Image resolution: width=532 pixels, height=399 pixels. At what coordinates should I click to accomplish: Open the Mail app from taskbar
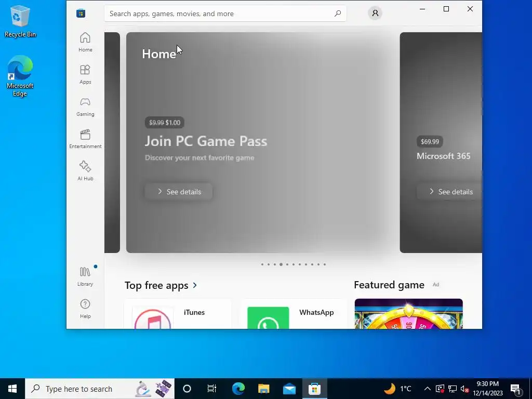pyautogui.click(x=289, y=389)
